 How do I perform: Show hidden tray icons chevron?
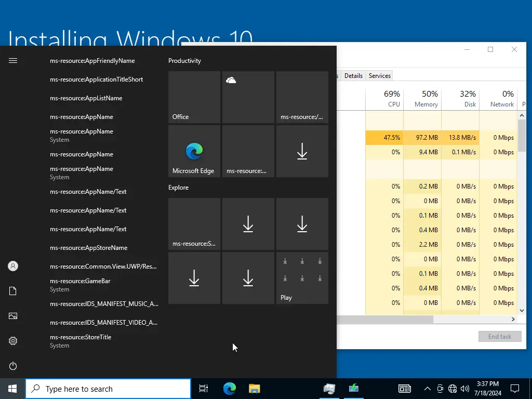[428, 389]
